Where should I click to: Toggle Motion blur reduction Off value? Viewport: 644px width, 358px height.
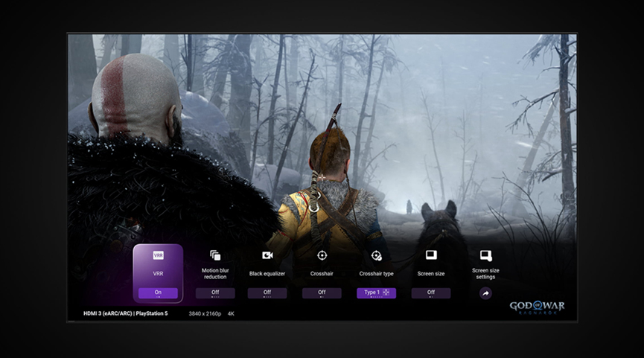pos(215,293)
